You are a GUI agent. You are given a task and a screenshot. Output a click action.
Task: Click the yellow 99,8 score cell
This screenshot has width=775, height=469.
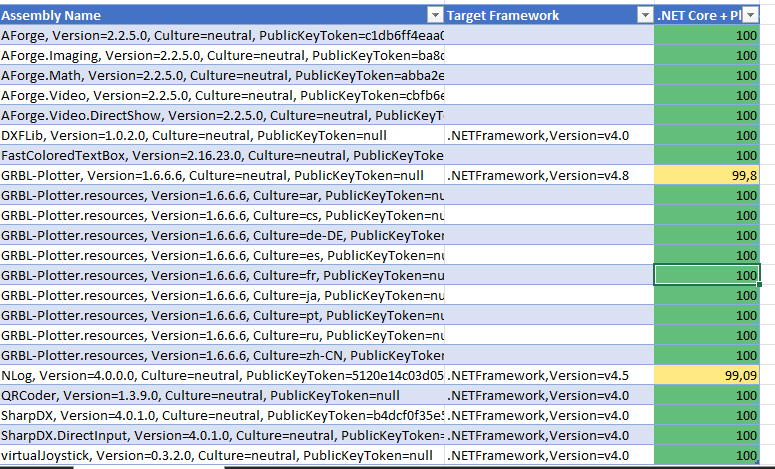click(707, 175)
